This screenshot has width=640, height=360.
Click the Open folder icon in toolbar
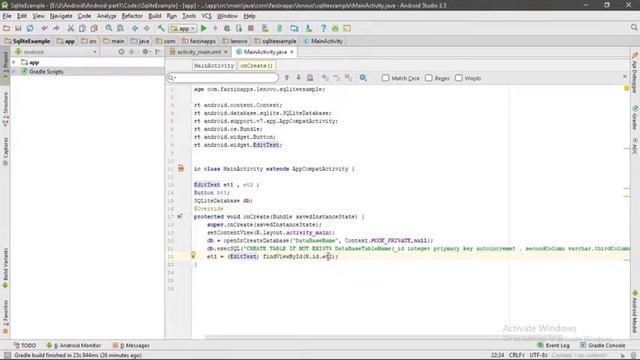point(6,29)
